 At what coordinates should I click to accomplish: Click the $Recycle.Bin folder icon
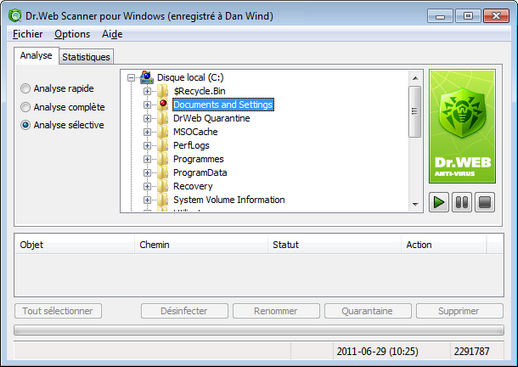(163, 91)
